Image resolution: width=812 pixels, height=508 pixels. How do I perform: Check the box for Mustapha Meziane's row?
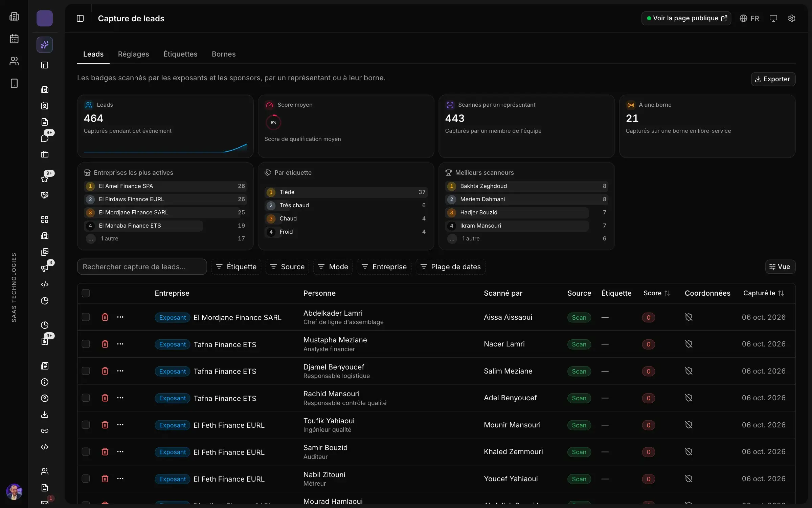click(86, 344)
